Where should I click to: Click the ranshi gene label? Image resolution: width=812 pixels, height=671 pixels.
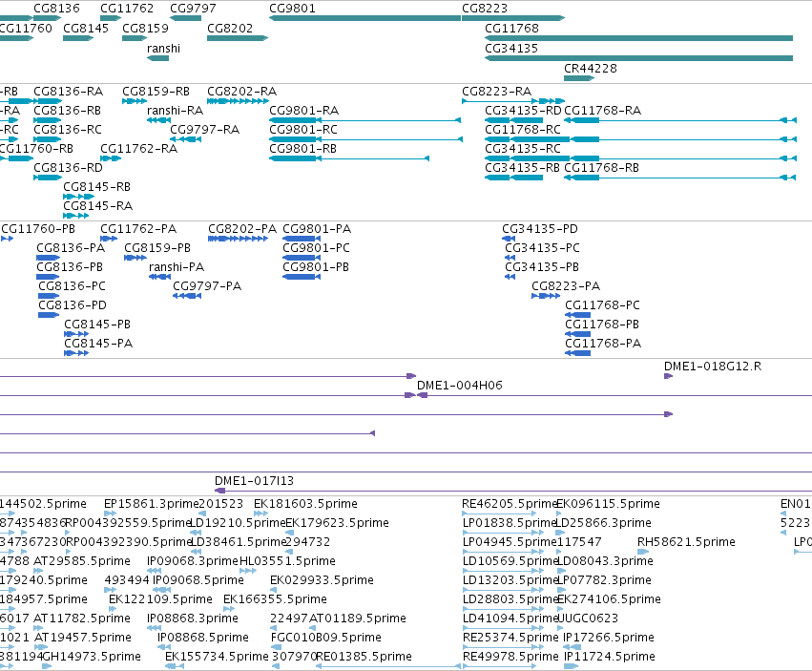(x=164, y=48)
